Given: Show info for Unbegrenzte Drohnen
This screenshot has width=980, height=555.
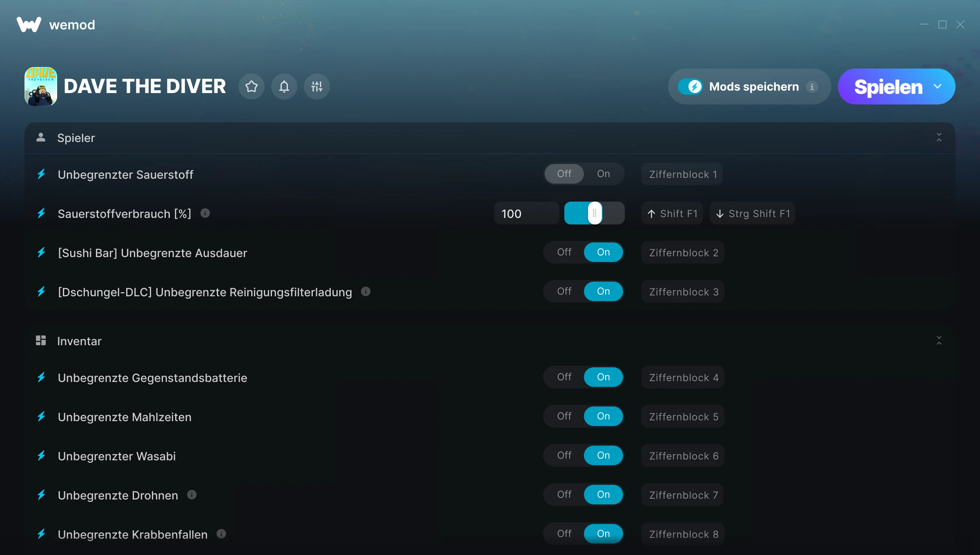Looking at the screenshot, I should pos(192,495).
